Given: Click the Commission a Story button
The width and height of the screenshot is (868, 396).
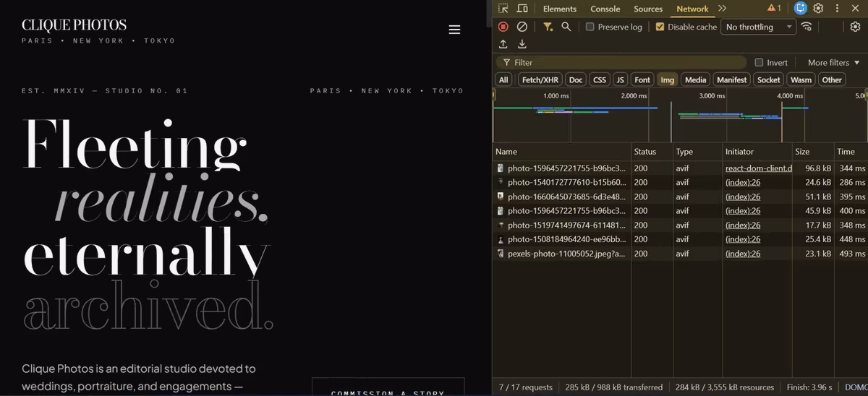Looking at the screenshot, I should click(388, 387).
